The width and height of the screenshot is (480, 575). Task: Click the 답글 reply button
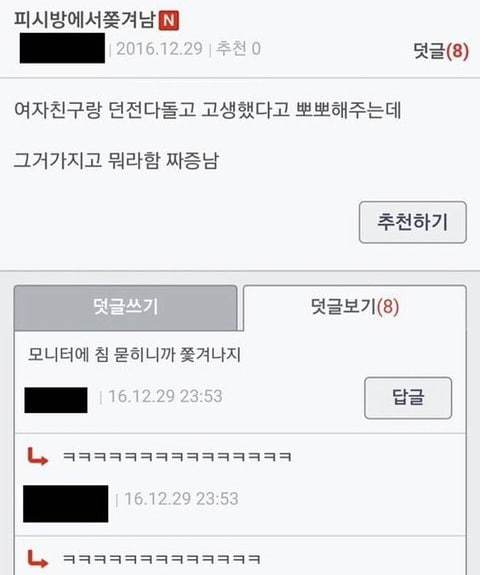coord(408,398)
